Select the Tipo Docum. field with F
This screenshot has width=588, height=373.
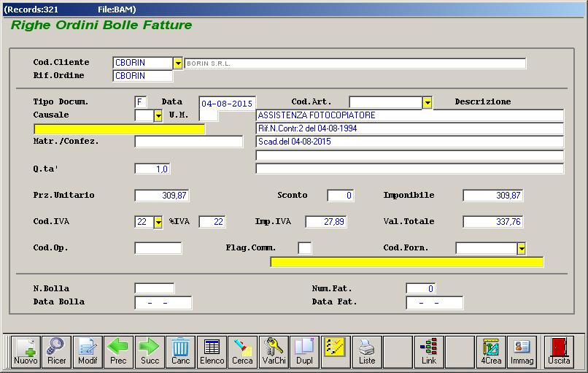pos(140,102)
